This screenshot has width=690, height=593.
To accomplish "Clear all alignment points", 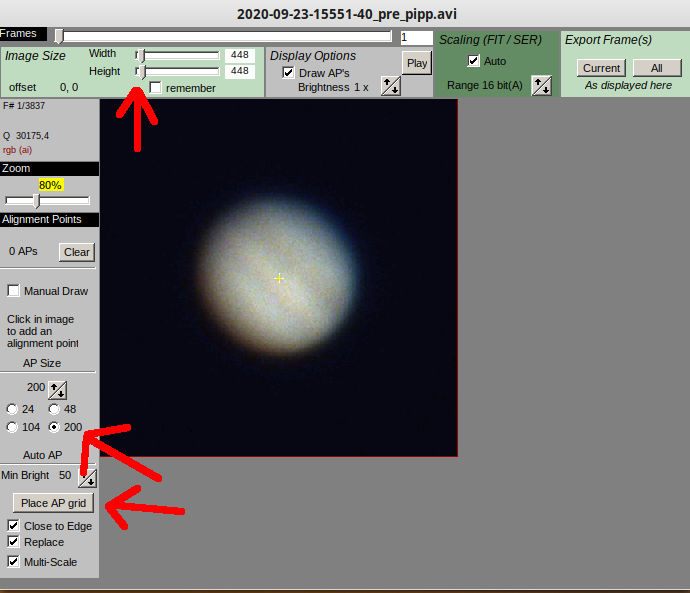I will coord(77,252).
